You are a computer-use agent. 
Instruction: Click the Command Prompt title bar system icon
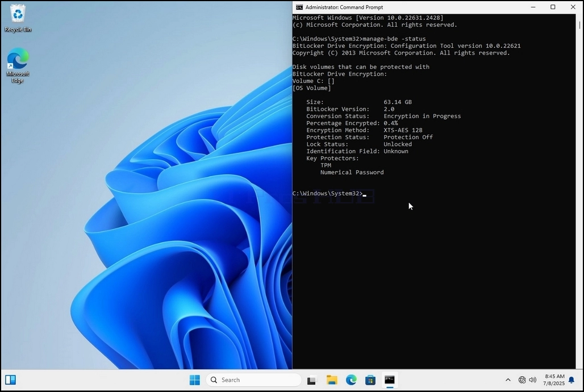(299, 7)
